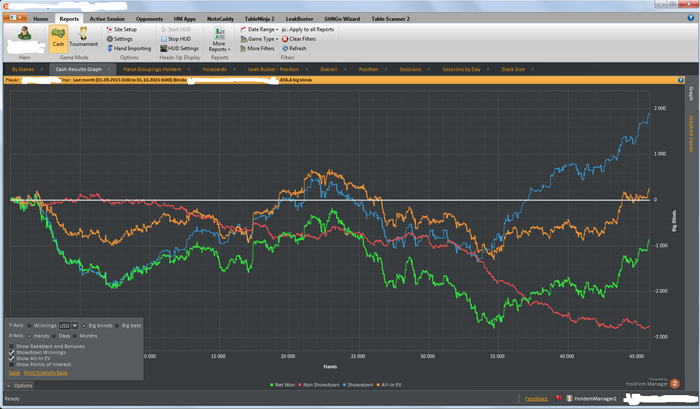This screenshot has height=409, width=700.
Task: Click the Start HUD button
Action: [x=176, y=29]
